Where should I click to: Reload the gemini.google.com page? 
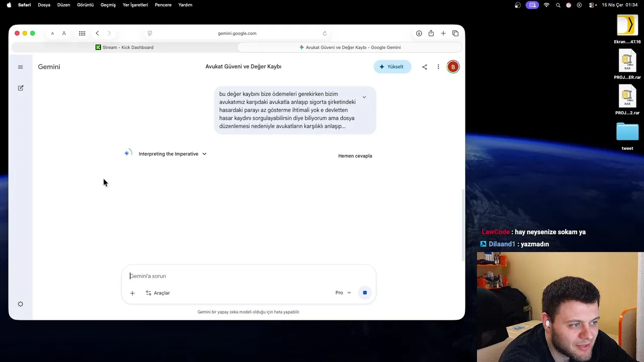(x=325, y=33)
